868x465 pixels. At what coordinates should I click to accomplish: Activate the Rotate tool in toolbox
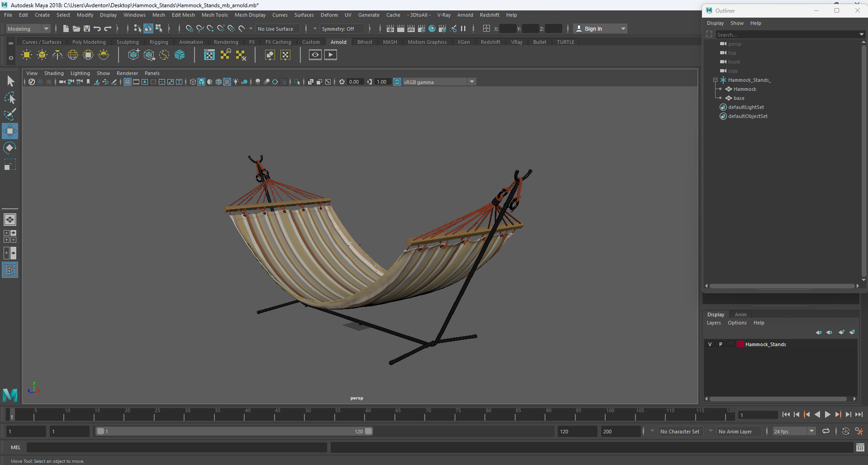[x=10, y=148]
